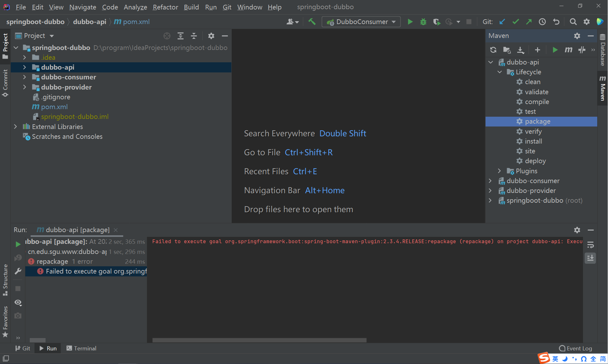Run the DubboConsumer configuration

410,22
